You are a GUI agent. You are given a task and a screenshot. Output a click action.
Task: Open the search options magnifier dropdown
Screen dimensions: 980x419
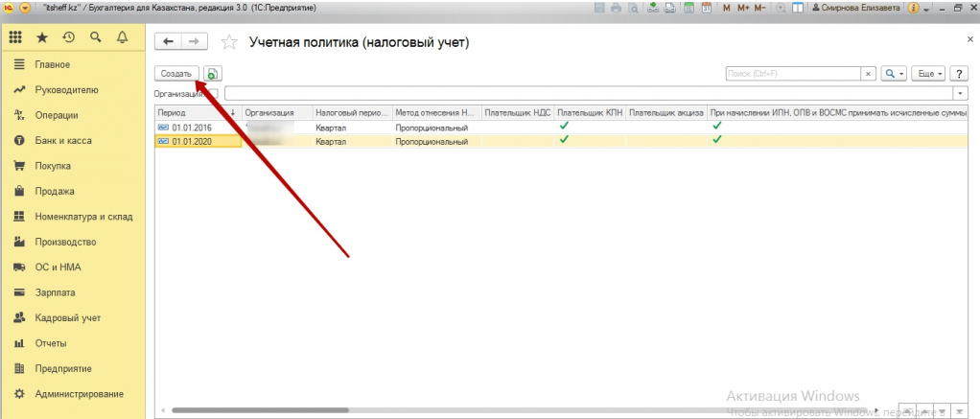(894, 73)
